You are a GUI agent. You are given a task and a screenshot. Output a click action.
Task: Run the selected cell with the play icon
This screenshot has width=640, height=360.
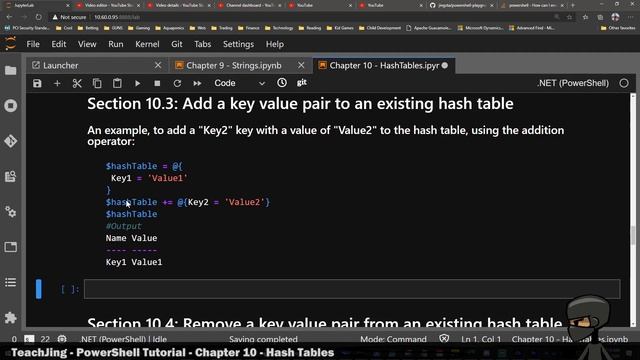[x=138, y=83]
